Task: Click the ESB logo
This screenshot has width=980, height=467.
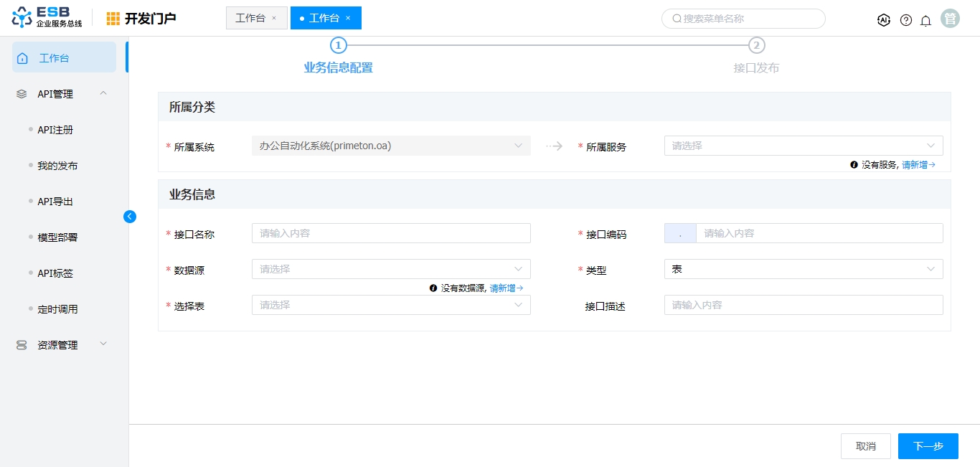Action: pyautogui.click(x=47, y=18)
